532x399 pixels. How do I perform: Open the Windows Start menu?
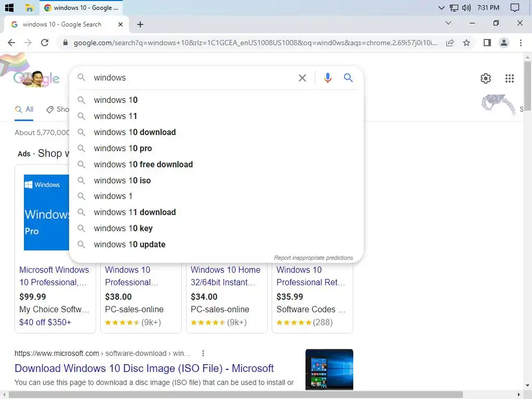[9, 7]
